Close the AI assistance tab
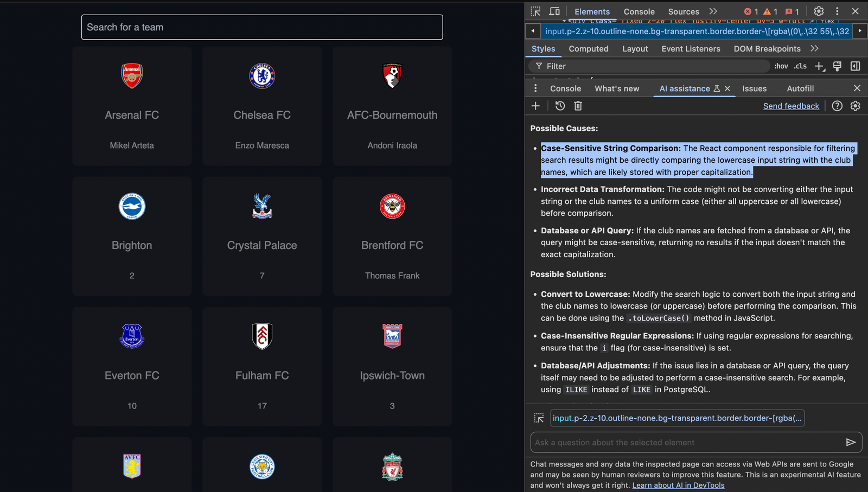 tap(727, 88)
